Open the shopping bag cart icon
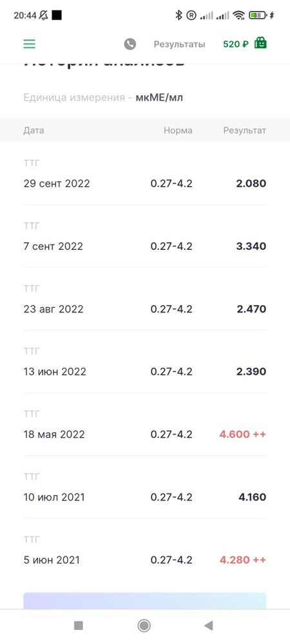Viewport: 290px width, 644px height. click(x=260, y=43)
